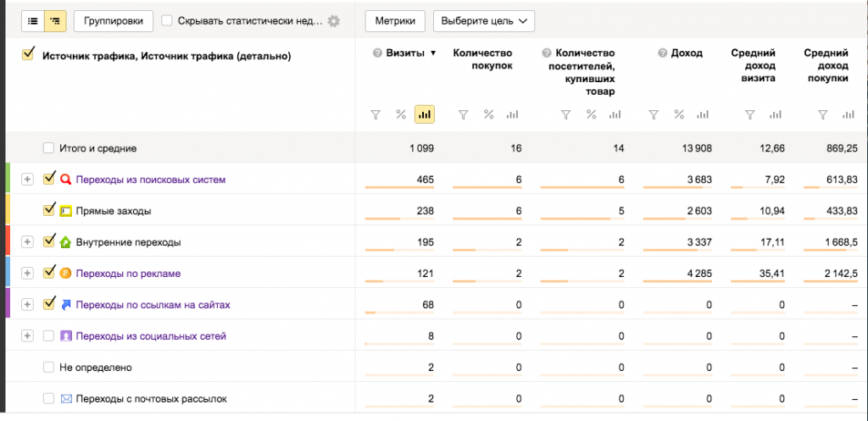Enable the Скрывать статистически checkbox

point(167,20)
